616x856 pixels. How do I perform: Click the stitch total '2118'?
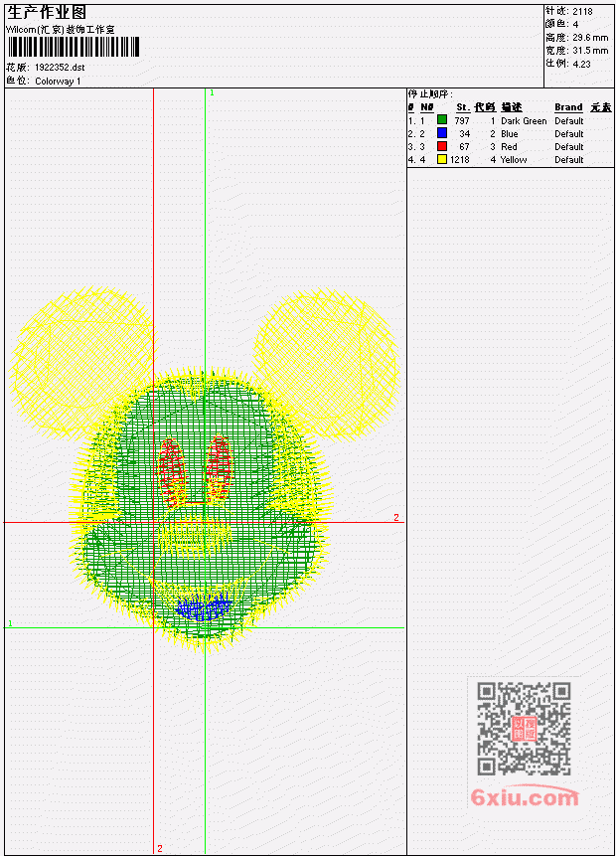tap(582, 11)
